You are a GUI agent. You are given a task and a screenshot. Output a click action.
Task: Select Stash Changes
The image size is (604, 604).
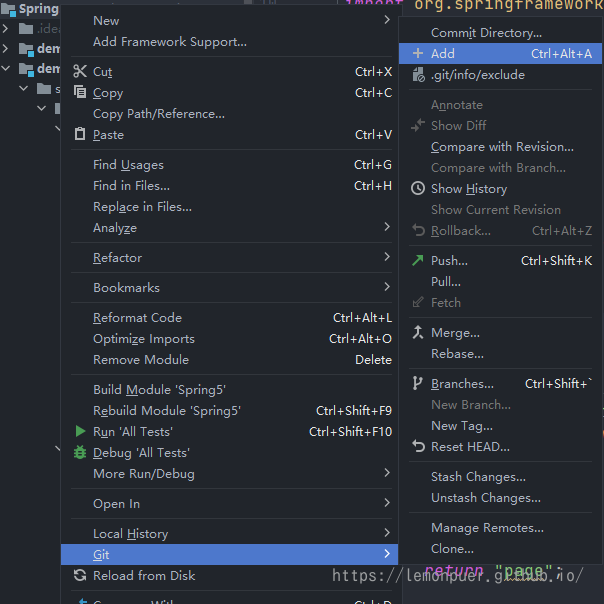pyautogui.click(x=500, y=476)
